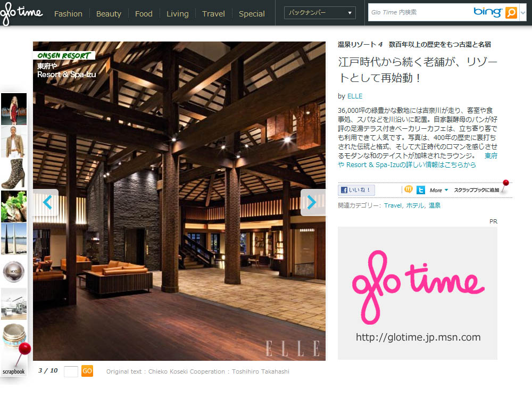Open the dropdown arrow beside the search button

[523, 13]
